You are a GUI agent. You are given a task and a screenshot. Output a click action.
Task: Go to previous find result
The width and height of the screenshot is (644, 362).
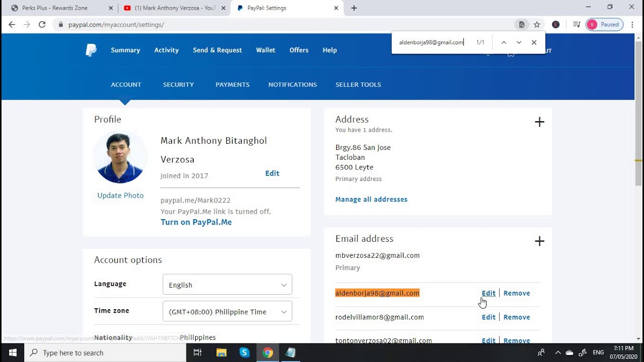pos(504,42)
